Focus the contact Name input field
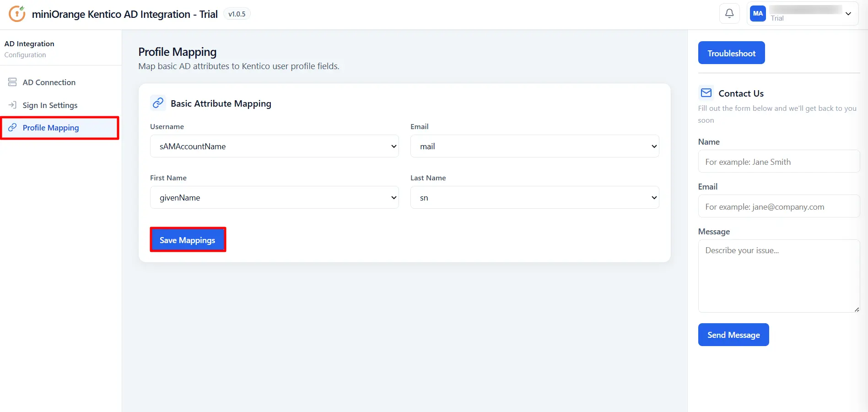This screenshot has height=412, width=868. click(x=779, y=161)
